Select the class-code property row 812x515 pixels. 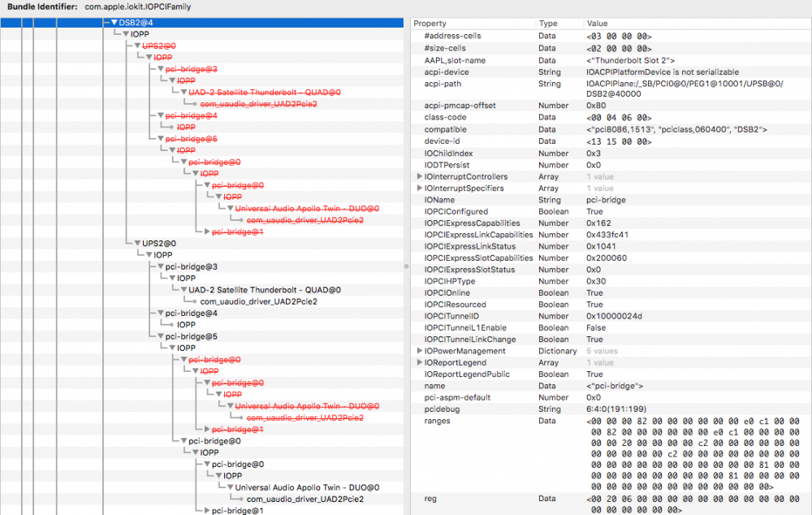[x=611, y=117]
